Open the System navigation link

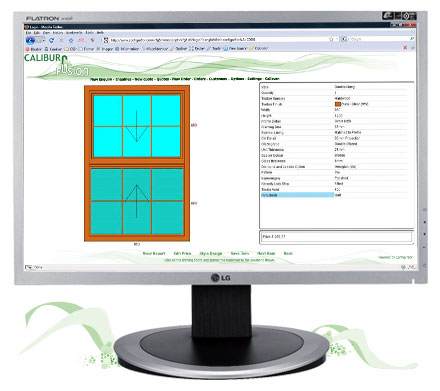(237, 79)
